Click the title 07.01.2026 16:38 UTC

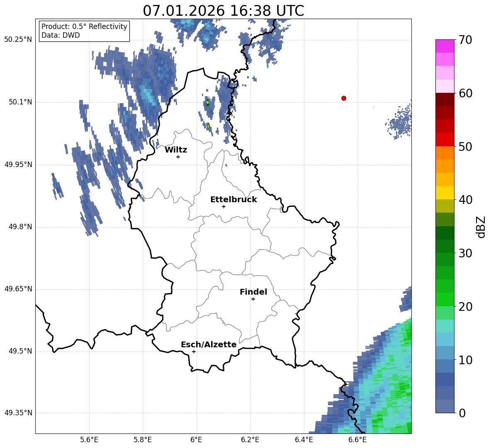pyautogui.click(x=224, y=11)
